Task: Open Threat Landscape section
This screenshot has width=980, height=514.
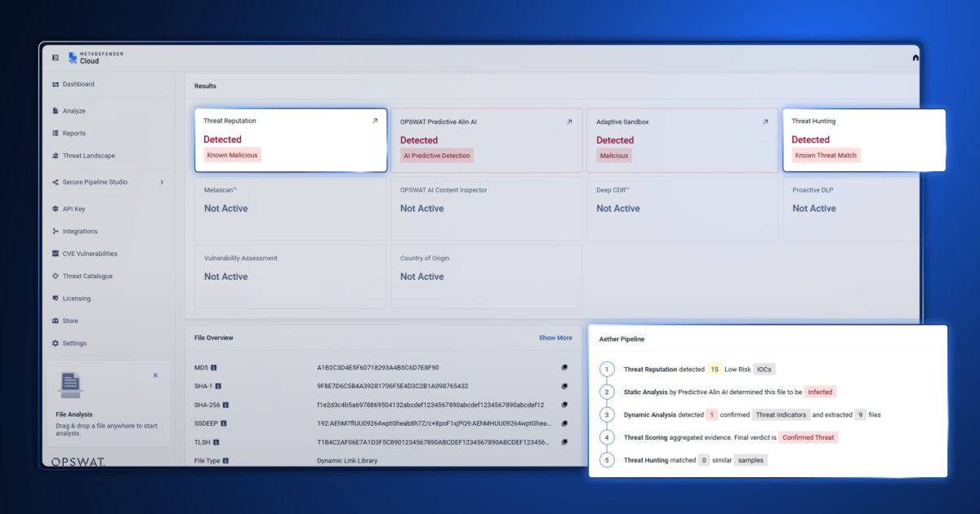Action: pos(89,156)
